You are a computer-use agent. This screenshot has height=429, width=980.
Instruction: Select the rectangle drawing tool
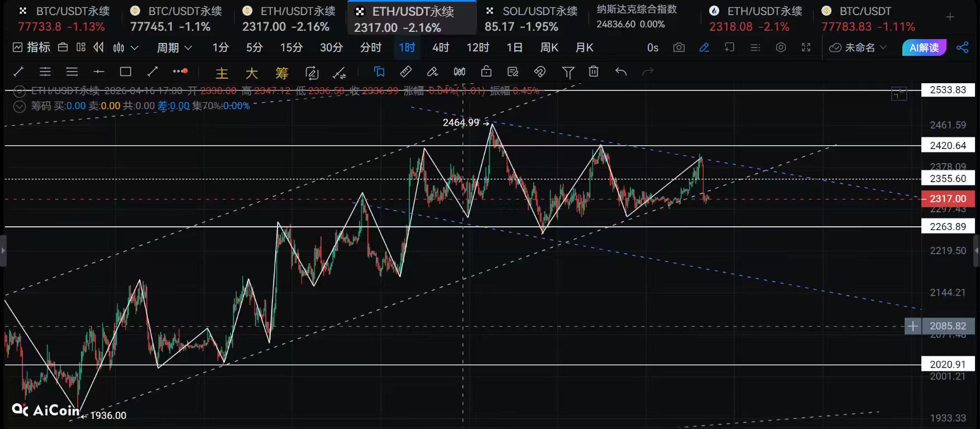tap(126, 71)
